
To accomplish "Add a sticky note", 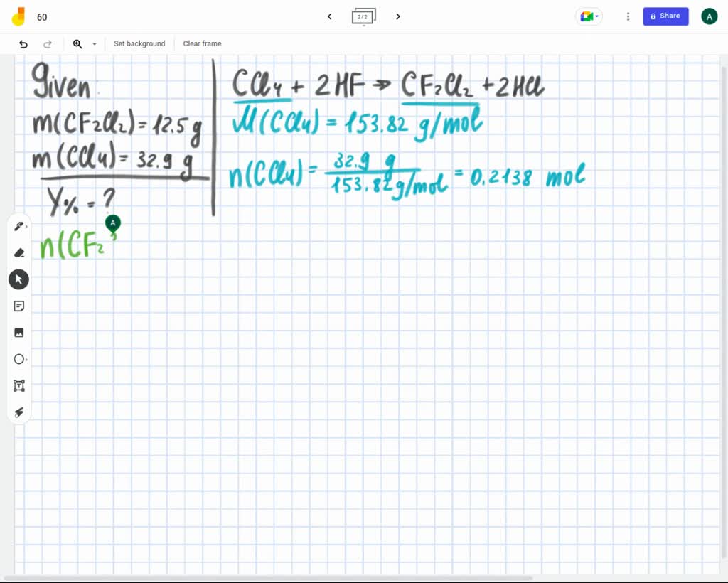I will tap(18, 306).
